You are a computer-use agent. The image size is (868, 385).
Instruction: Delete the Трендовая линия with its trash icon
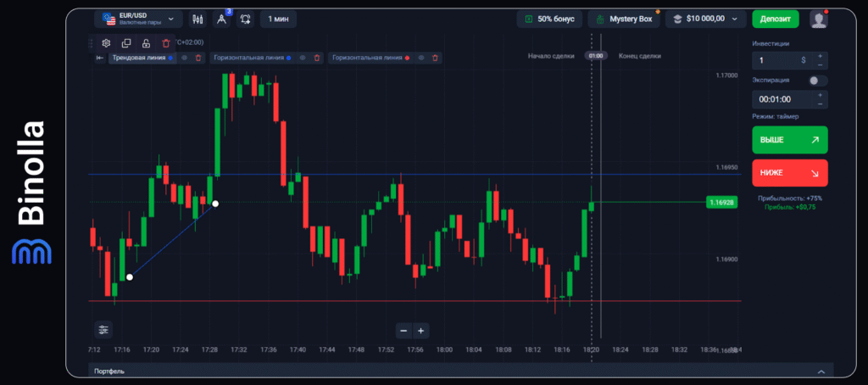click(198, 58)
